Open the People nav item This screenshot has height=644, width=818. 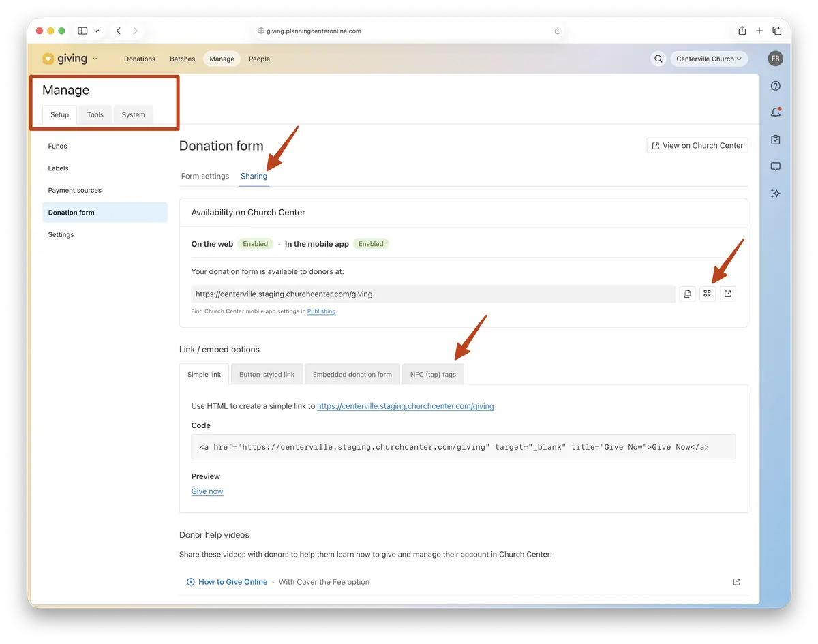(x=259, y=59)
